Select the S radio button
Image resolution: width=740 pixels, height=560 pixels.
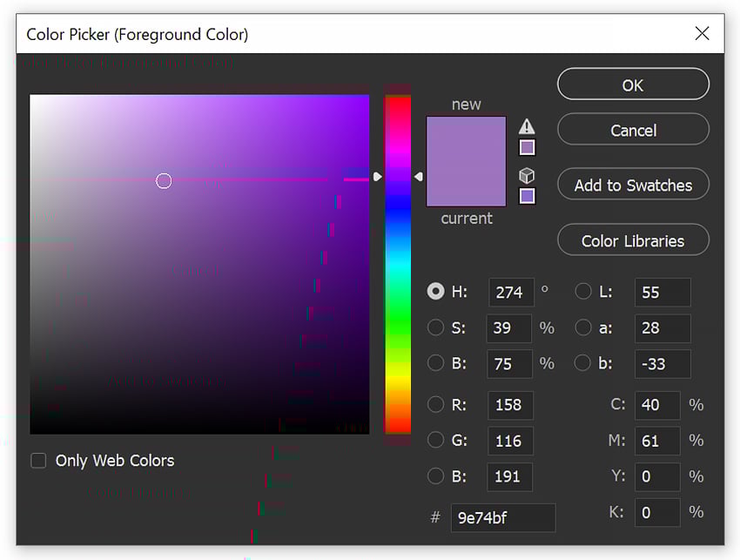click(436, 328)
